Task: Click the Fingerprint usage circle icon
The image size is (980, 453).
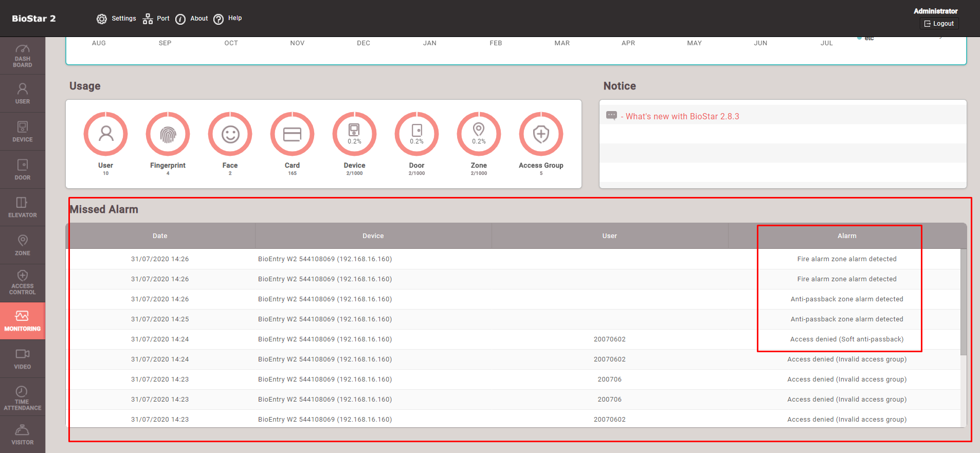Action: coord(168,134)
